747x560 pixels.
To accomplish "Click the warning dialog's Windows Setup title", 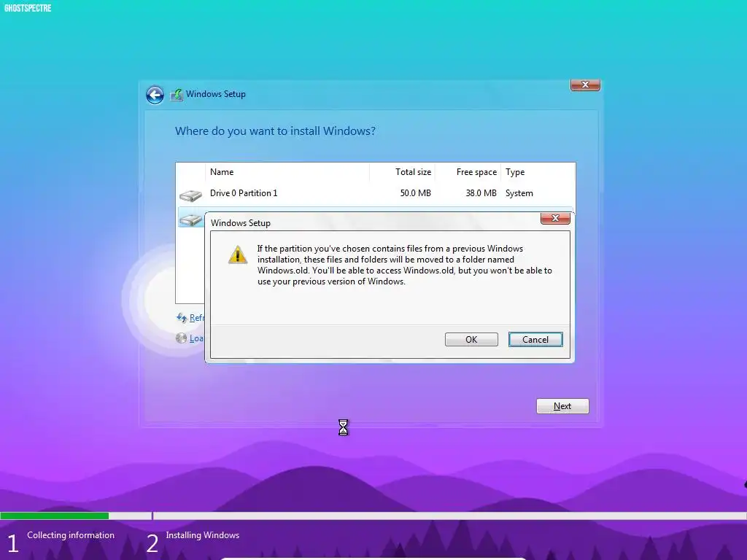I will (x=241, y=223).
